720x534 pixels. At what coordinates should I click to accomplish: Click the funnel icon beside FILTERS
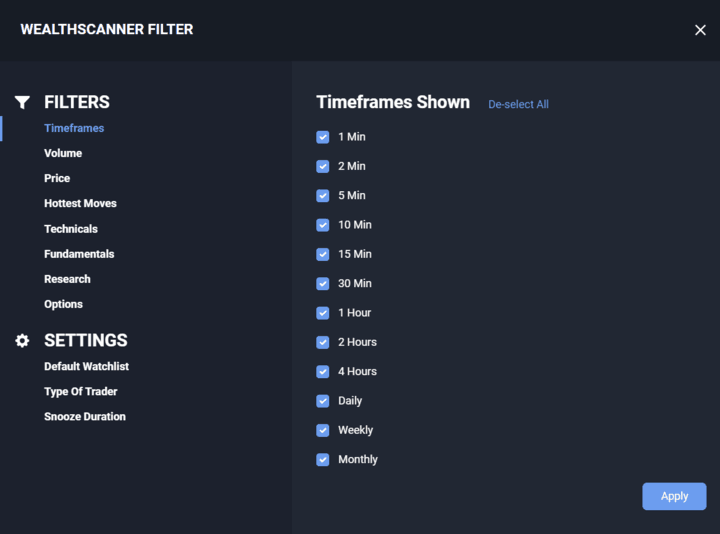[22, 102]
